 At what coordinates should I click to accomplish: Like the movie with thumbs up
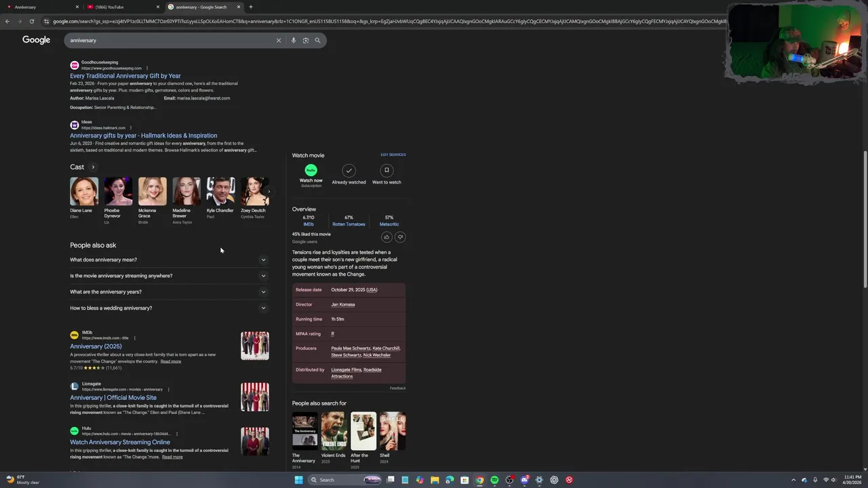point(387,237)
